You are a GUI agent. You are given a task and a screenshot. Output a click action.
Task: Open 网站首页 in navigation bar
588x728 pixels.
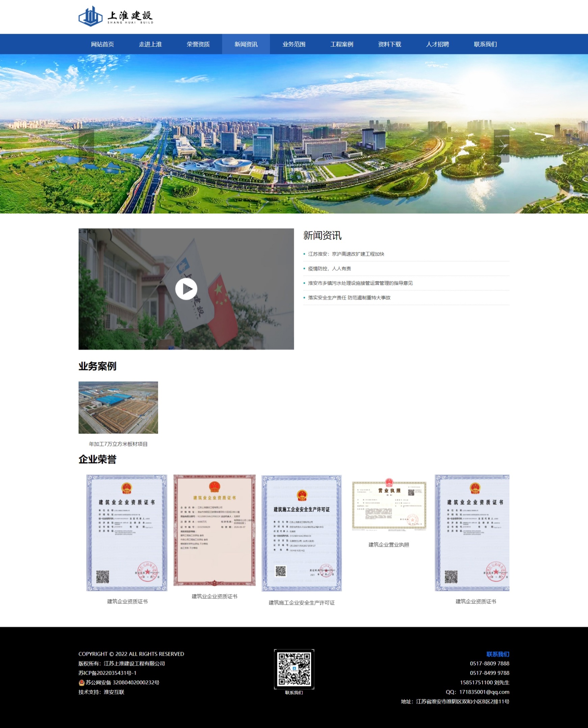102,44
